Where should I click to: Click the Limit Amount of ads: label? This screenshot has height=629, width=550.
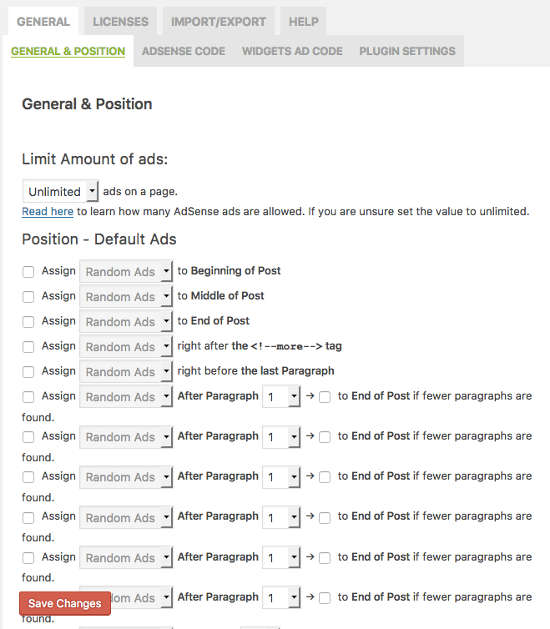(95, 159)
